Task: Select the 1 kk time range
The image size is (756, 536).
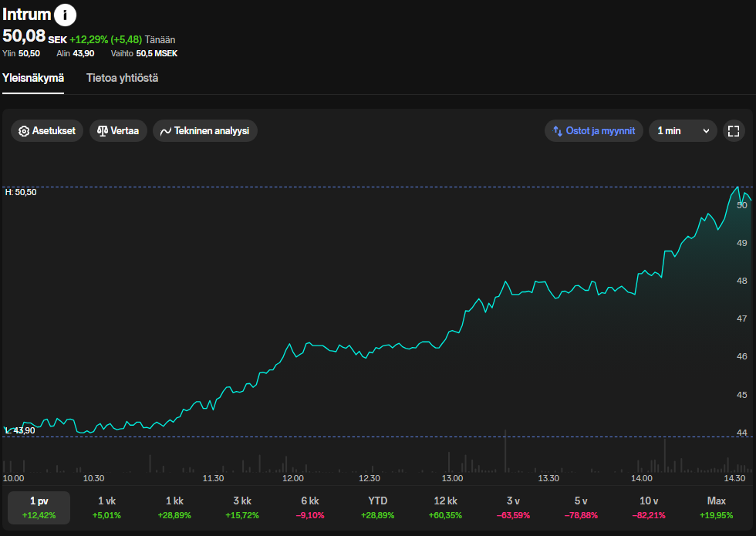Action: (174, 507)
